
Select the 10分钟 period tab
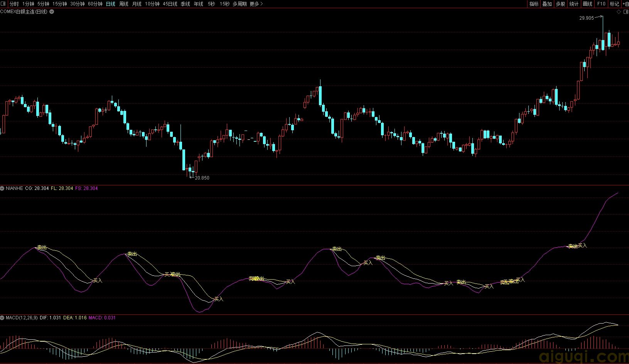point(152,4)
